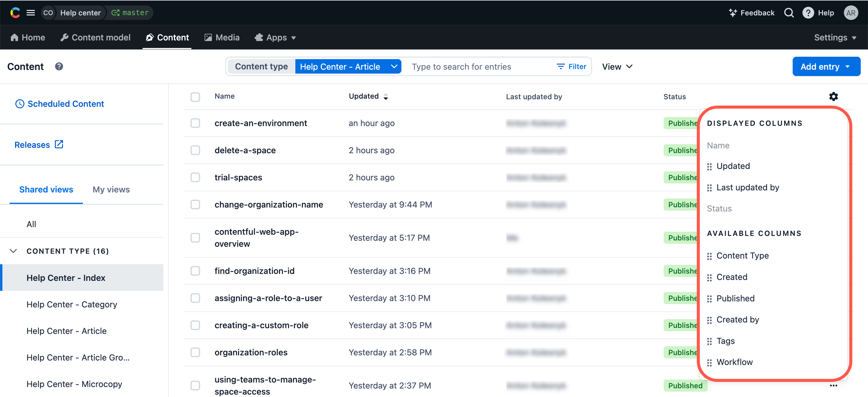Switch to the My views tab
Image resolution: width=868 pixels, height=397 pixels.
[111, 189]
